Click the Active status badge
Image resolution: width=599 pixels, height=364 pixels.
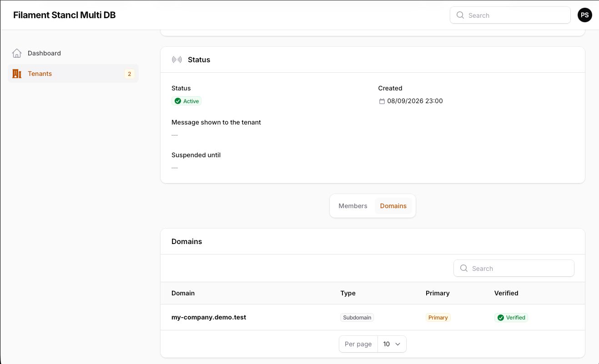[x=186, y=101]
